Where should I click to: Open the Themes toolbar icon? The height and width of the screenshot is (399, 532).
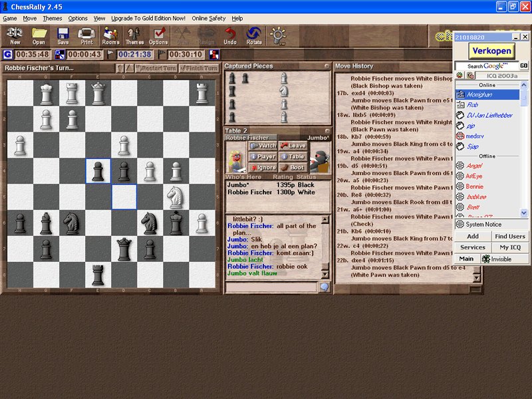pos(134,35)
